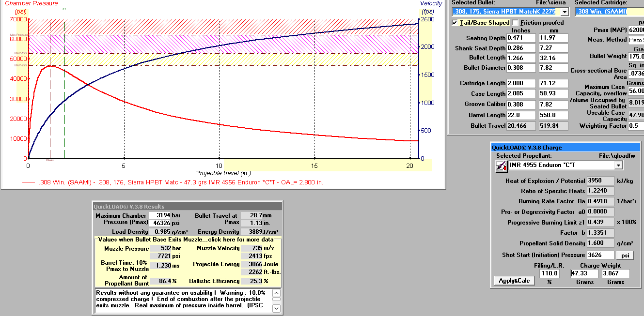
Task: Click the Weighting Factor field
Action: click(x=636, y=126)
